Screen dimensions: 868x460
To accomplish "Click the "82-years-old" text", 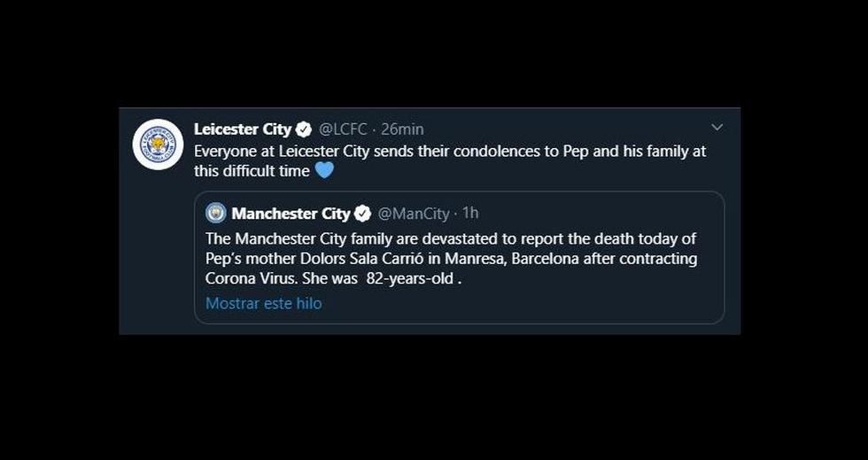I will [413, 279].
